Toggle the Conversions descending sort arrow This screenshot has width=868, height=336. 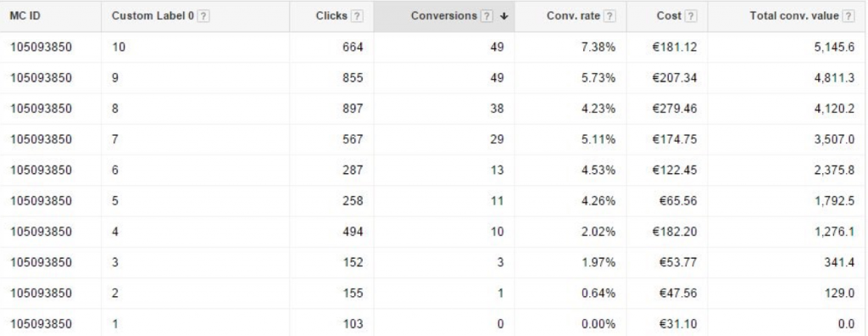pyautogui.click(x=504, y=16)
